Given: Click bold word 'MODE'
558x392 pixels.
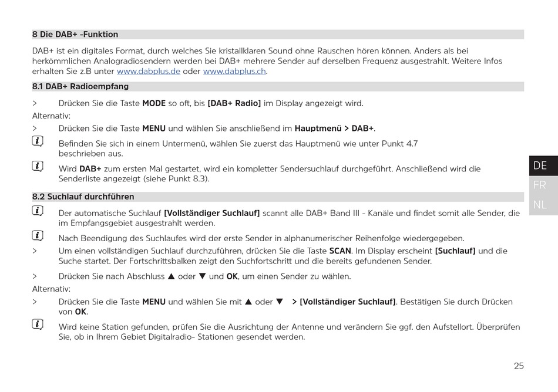Looking at the screenshot, I should (154, 103).
